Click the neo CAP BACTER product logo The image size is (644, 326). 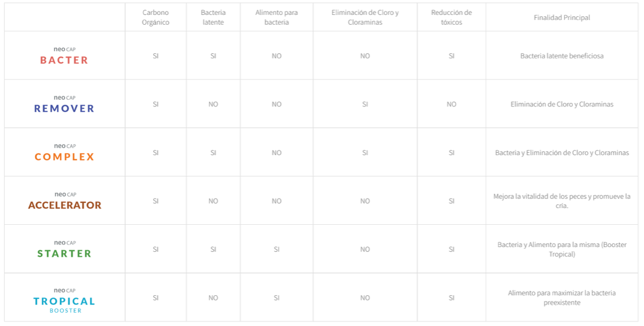(x=64, y=56)
